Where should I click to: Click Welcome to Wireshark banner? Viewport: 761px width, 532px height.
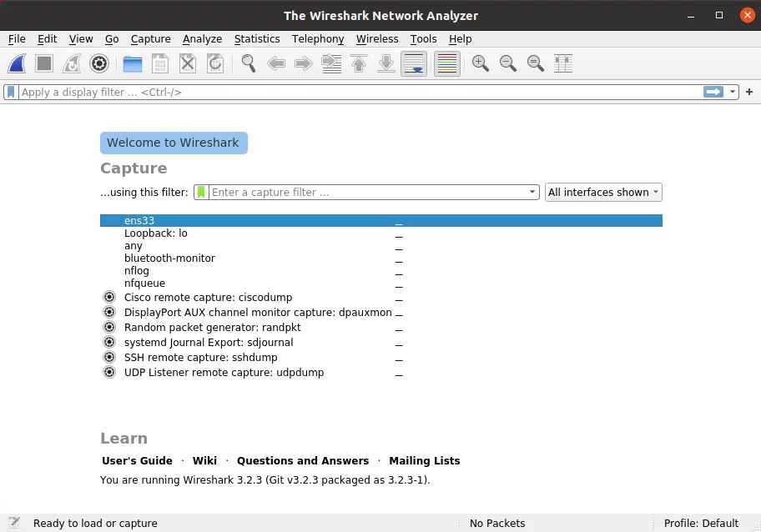coord(174,143)
